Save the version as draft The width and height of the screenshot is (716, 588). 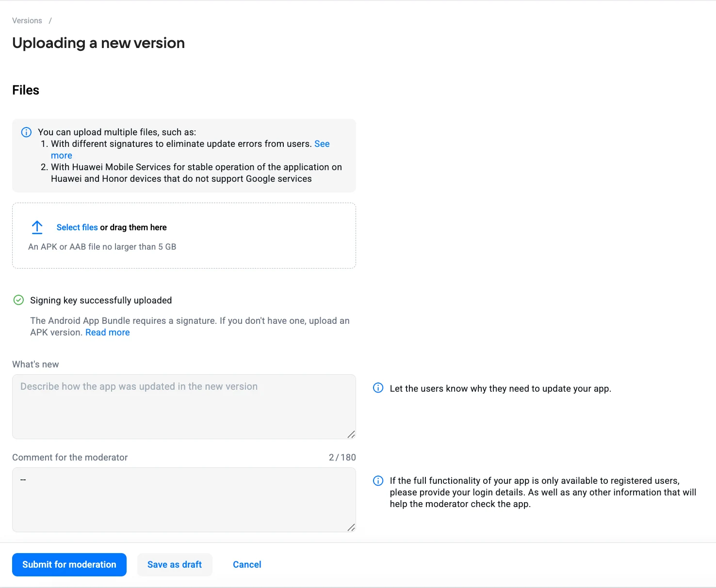click(175, 565)
